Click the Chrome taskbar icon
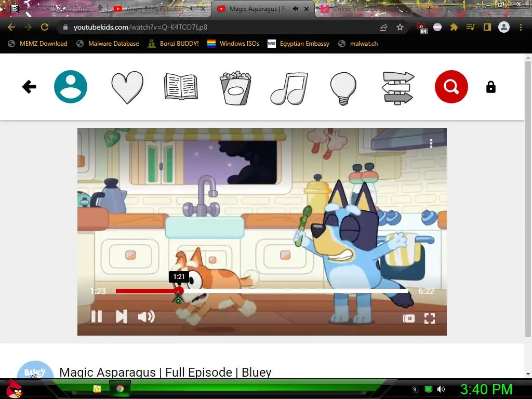Image resolution: width=532 pixels, height=399 pixels. click(x=120, y=389)
